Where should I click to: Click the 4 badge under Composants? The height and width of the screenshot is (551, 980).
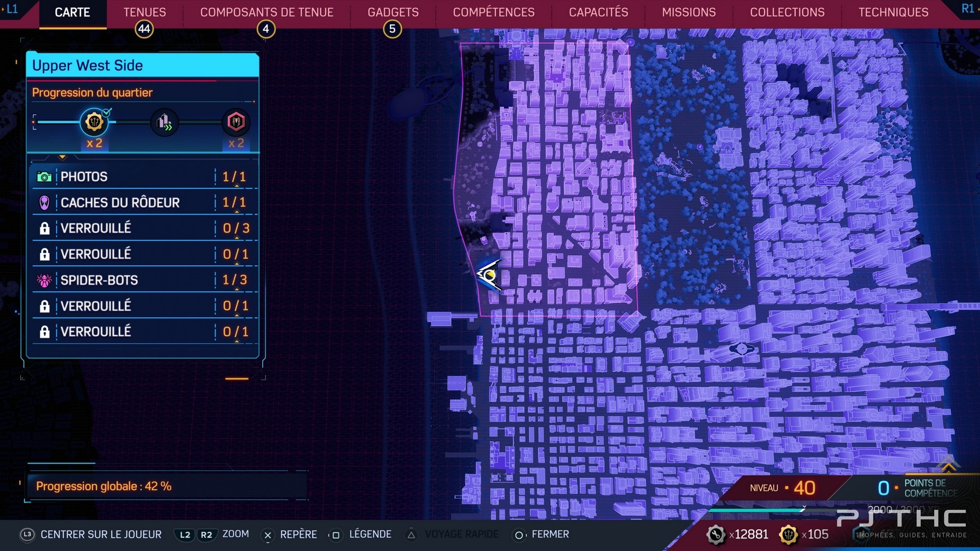pos(266,29)
